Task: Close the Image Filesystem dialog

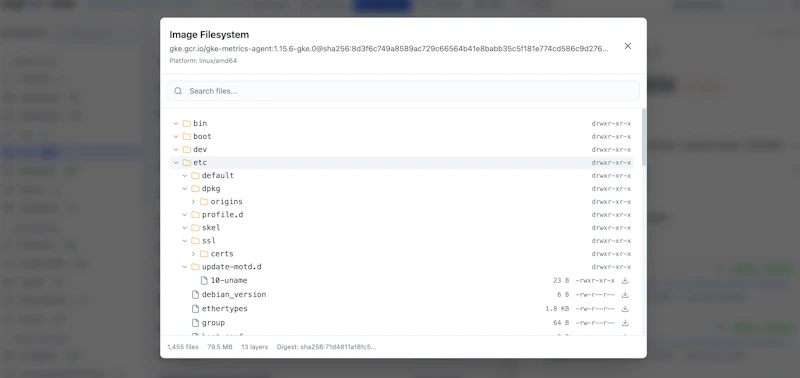Action: click(x=628, y=46)
